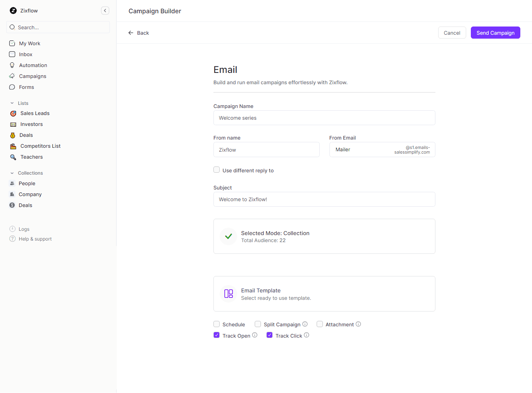Check Use different reply to
This screenshot has width=532, height=393.
[x=217, y=170]
